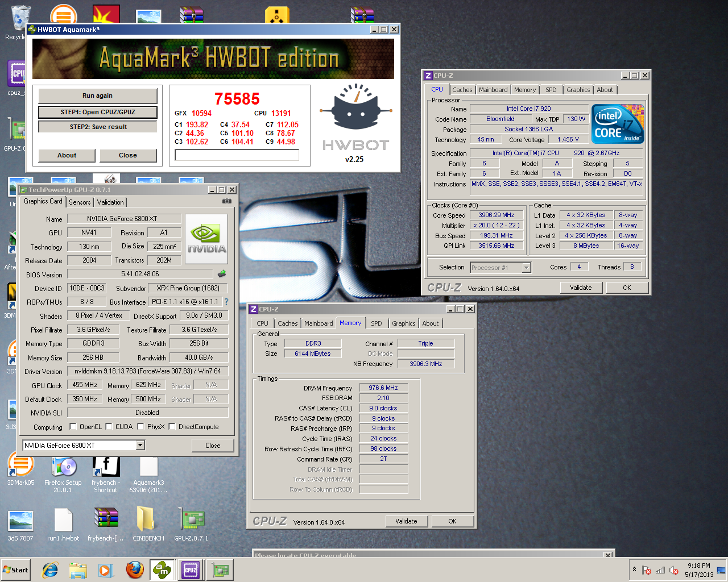This screenshot has width=728, height=582.
Task: Enable the DirectCompute checkbox
Action: (172, 427)
